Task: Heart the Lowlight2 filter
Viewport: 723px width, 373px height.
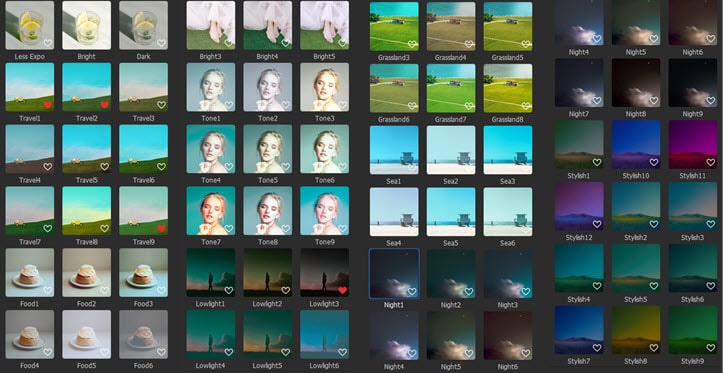Action: (x=285, y=290)
